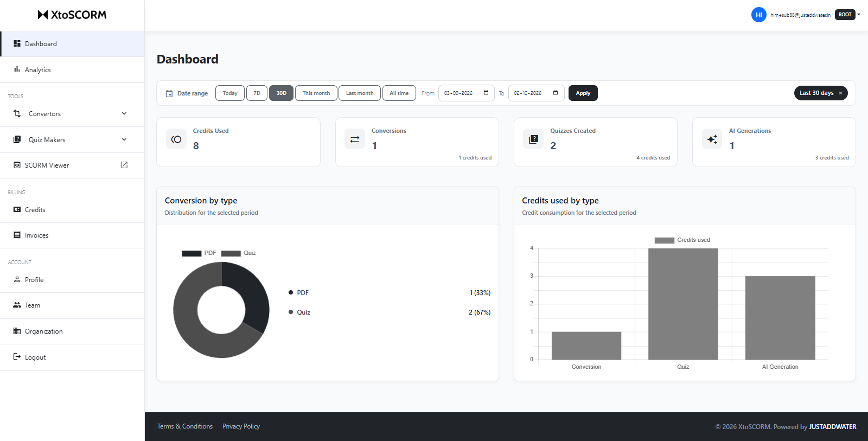Toggle the Quiz legend color swatch
This screenshot has width=868, height=441.
click(x=231, y=253)
